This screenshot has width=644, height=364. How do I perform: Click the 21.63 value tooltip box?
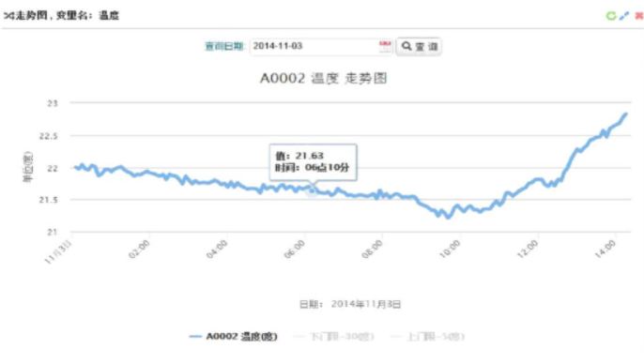[313, 162]
